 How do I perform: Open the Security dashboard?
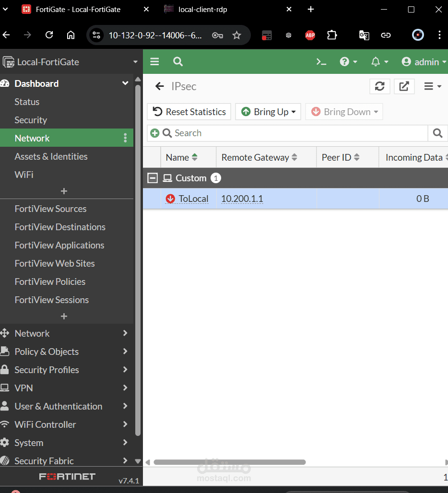(31, 120)
